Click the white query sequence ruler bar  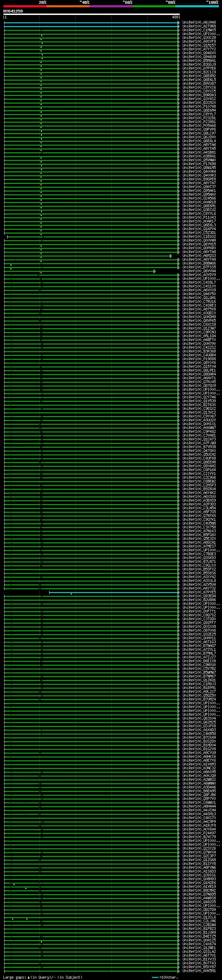pyautogui.click(x=92, y=15)
